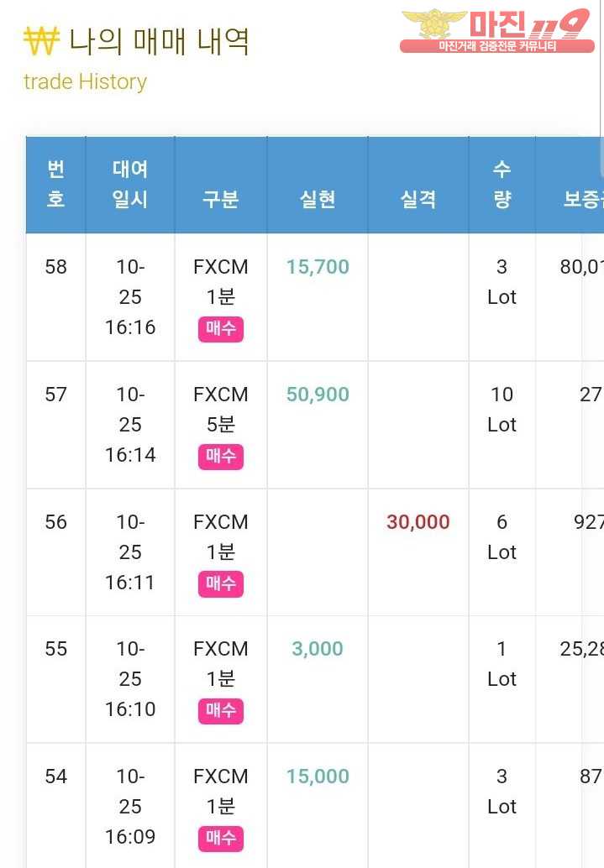This screenshot has width=604, height=868.
Task: Click trade number 58 cell
Action: (56, 297)
